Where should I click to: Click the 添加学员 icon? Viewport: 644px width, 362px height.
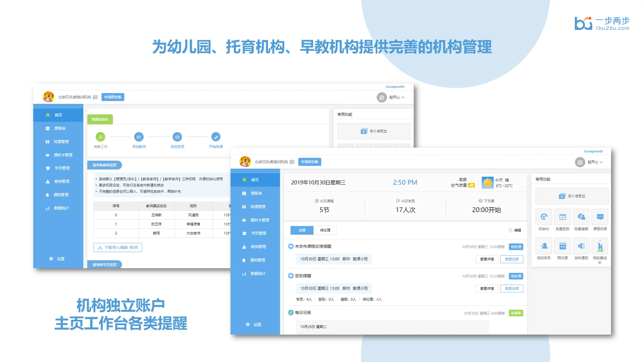[x=544, y=246]
